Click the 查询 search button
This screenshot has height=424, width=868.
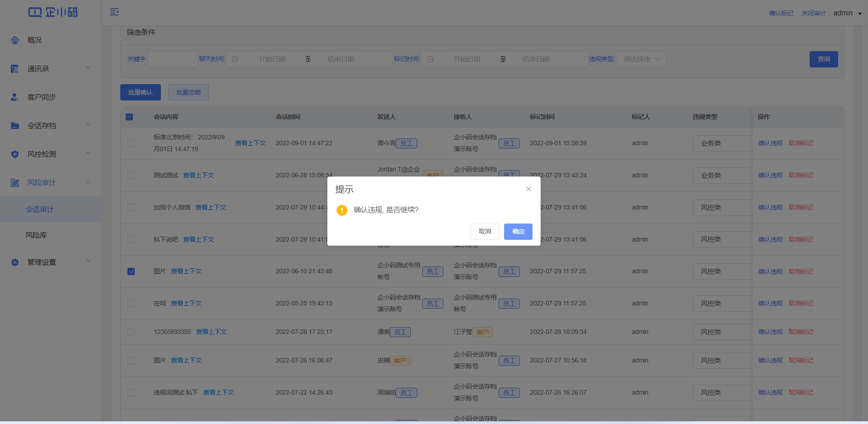coord(824,59)
